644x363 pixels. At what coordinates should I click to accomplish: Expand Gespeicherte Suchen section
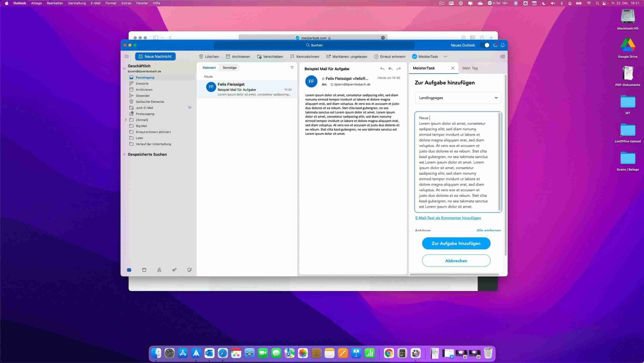click(124, 154)
